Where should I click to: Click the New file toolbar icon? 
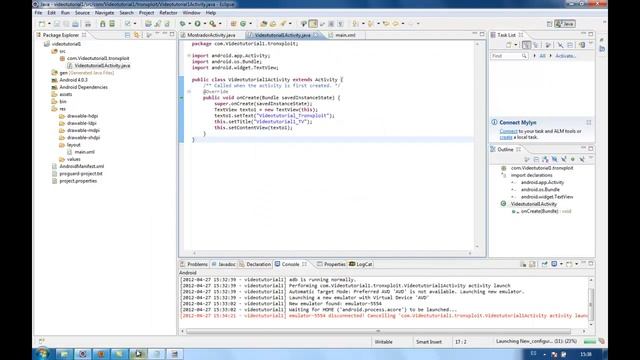point(42,24)
